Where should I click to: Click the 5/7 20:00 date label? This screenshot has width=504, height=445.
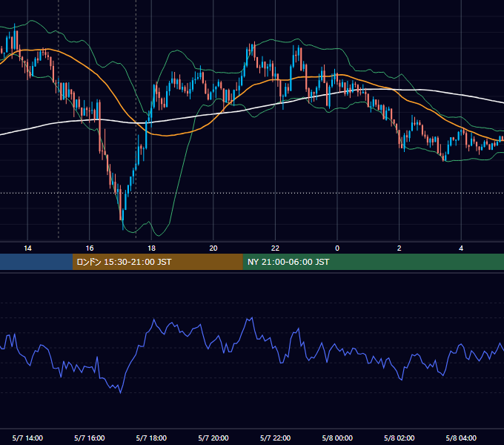click(213, 438)
